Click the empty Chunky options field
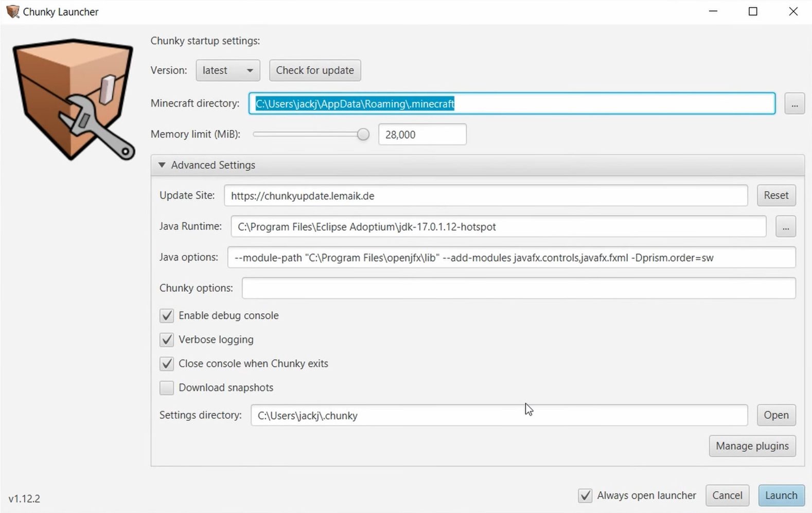The height and width of the screenshot is (513, 812). (519, 288)
